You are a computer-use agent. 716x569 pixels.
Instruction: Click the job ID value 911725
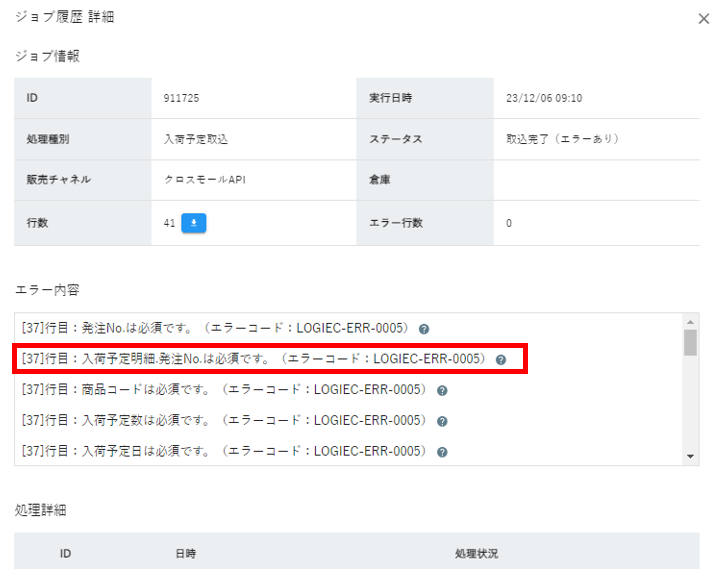pyautogui.click(x=181, y=99)
